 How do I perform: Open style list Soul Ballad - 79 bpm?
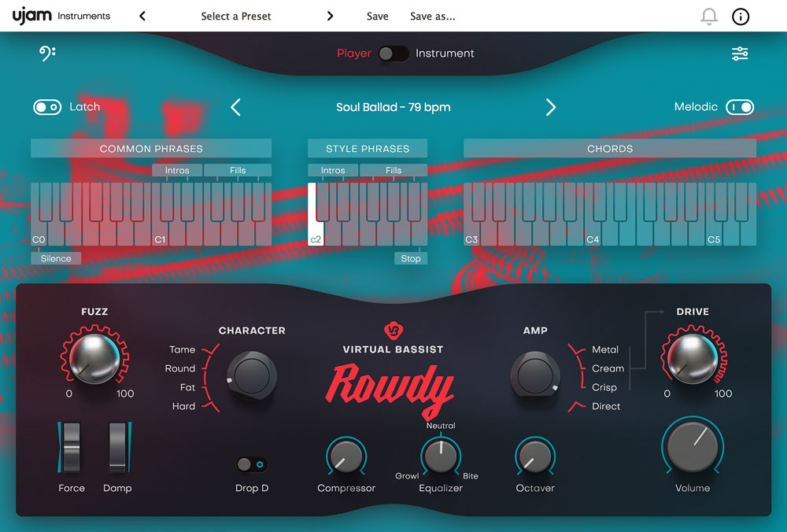[393, 107]
